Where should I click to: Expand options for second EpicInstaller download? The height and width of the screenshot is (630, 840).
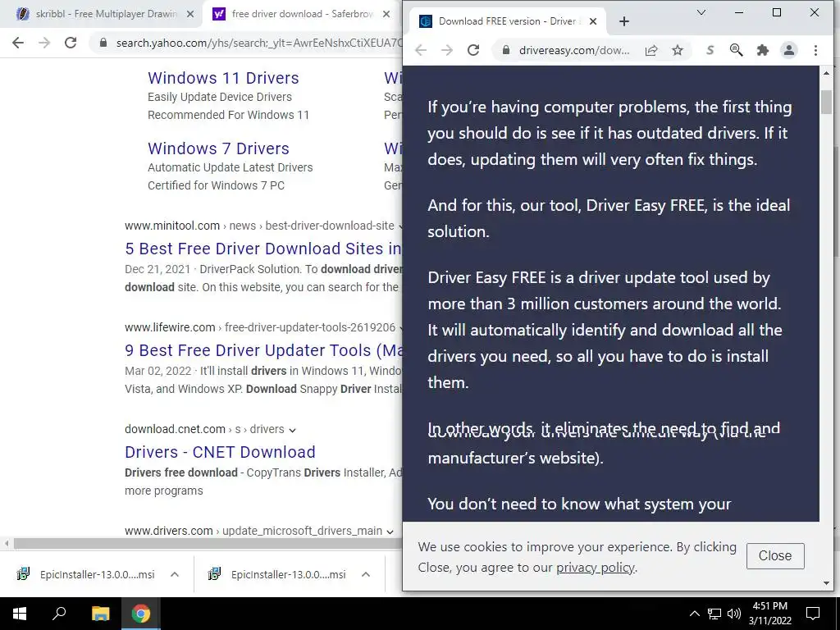point(366,575)
